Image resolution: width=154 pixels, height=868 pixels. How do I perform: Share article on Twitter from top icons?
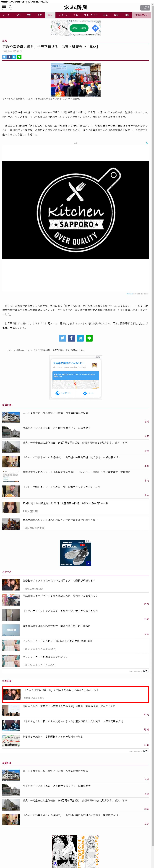(x=4, y=57)
